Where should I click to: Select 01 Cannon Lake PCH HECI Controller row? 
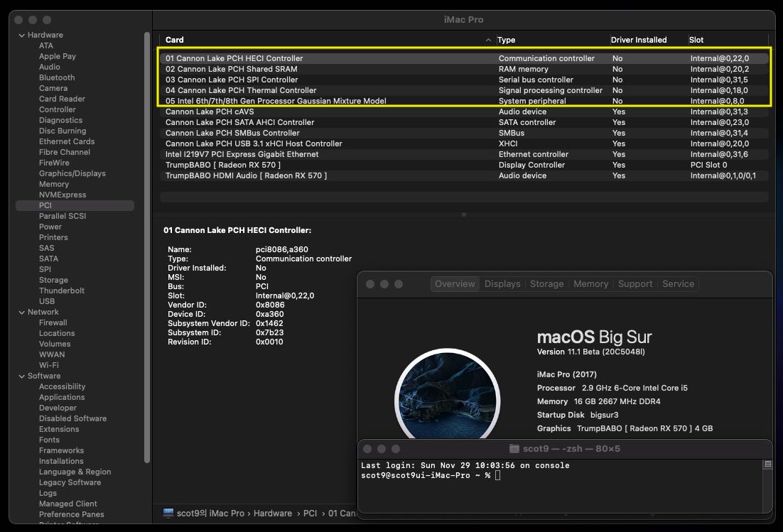(x=464, y=58)
